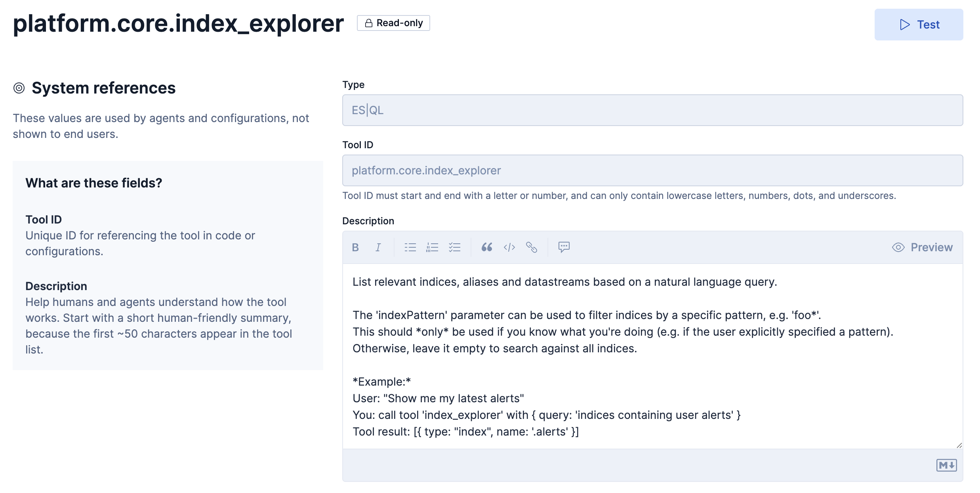The height and width of the screenshot is (493, 980).
Task: Add a block quote
Action: (487, 247)
